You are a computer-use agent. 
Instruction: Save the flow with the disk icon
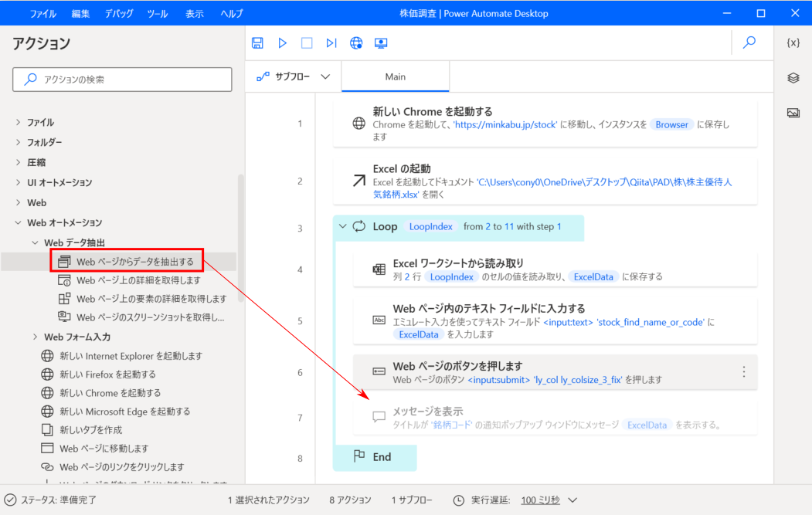coord(257,43)
